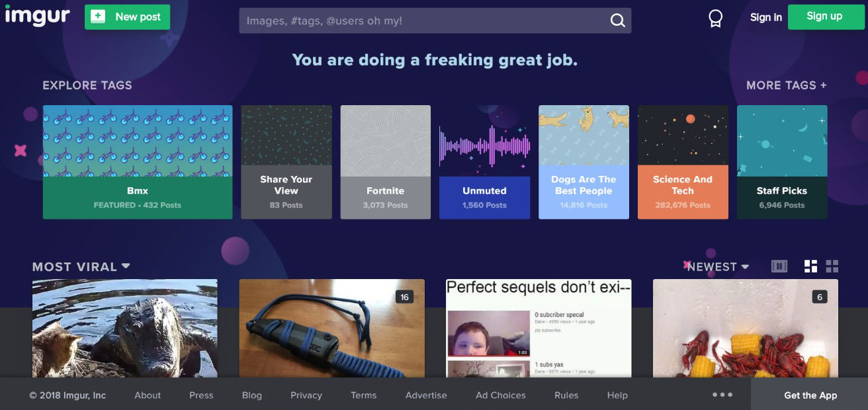The width and height of the screenshot is (868, 410).
Task: Open the Unmuted tag tile
Action: pos(484,162)
